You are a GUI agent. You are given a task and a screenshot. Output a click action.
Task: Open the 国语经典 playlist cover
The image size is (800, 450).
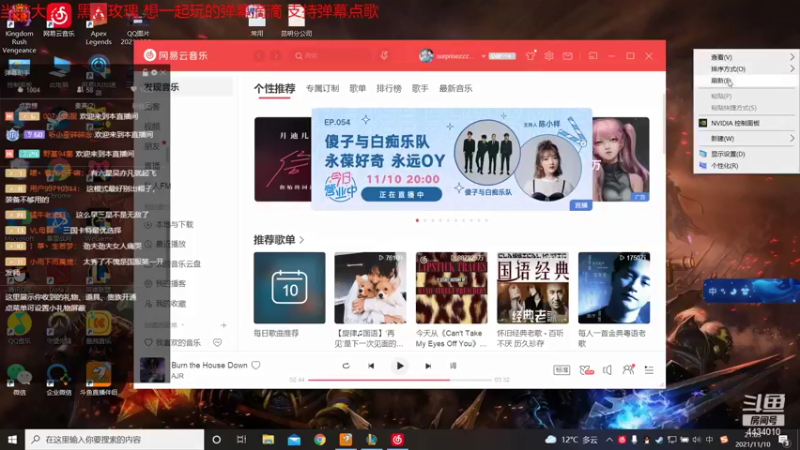click(x=533, y=288)
